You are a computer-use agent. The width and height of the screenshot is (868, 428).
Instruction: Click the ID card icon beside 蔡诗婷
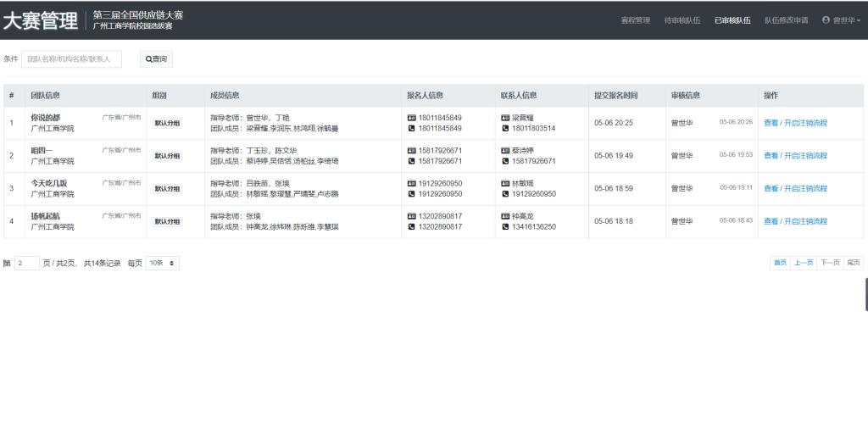click(x=505, y=150)
